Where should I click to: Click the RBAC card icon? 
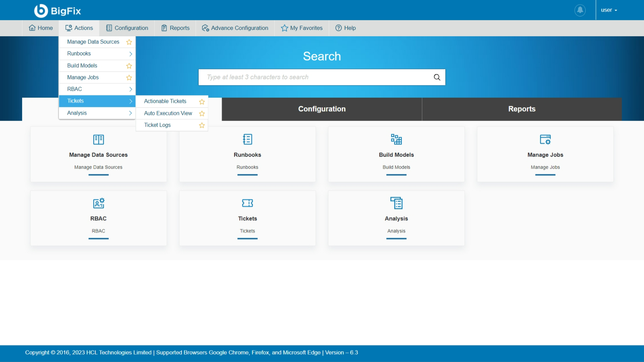click(99, 203)
